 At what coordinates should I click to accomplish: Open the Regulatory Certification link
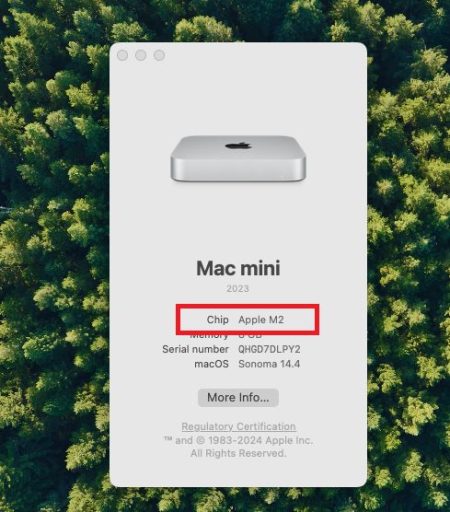click(238, 426)
